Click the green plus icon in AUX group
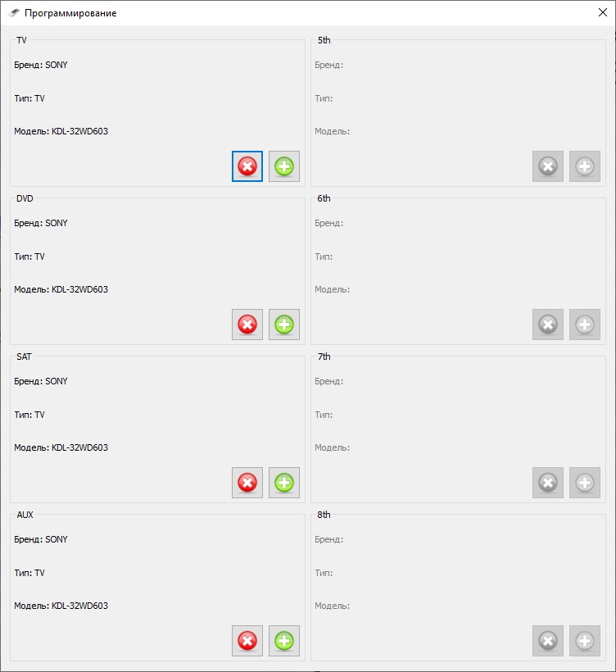 (x=284, y=641)
